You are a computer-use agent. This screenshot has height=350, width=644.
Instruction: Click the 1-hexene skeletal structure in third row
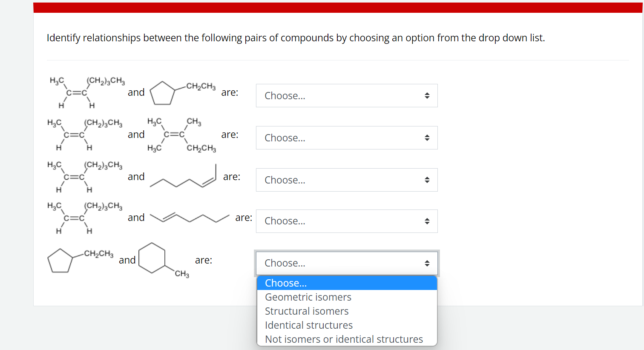pyautogui.click(x=184, y=177)
